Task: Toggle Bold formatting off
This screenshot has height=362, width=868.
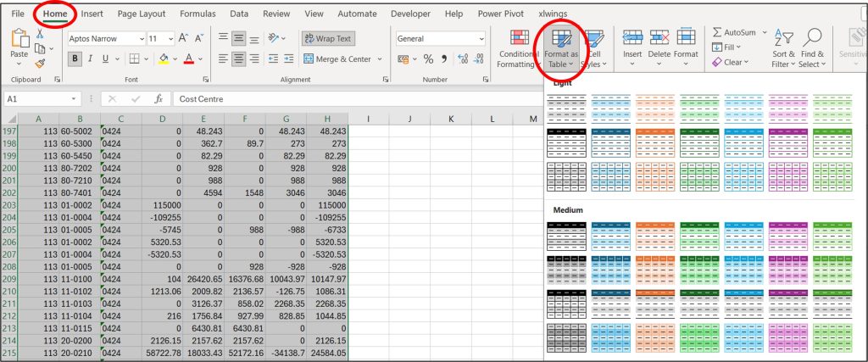Action: pyautogui.click(x=76, y=58)
